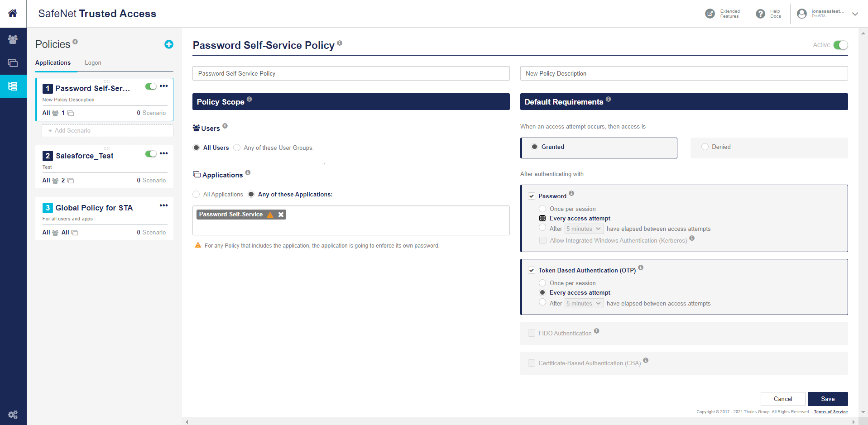Viewport: 868px width, 425px height.
Task: Open Token OTP minutes elapsed dropdown
Action: click(584, 304)
